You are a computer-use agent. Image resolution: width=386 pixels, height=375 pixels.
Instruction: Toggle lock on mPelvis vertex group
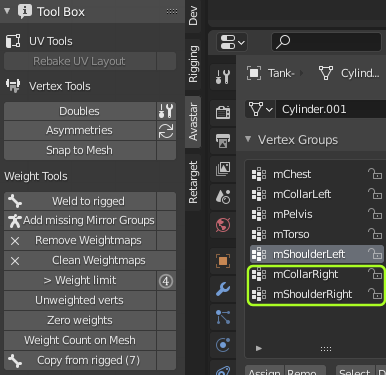(375, 214)
